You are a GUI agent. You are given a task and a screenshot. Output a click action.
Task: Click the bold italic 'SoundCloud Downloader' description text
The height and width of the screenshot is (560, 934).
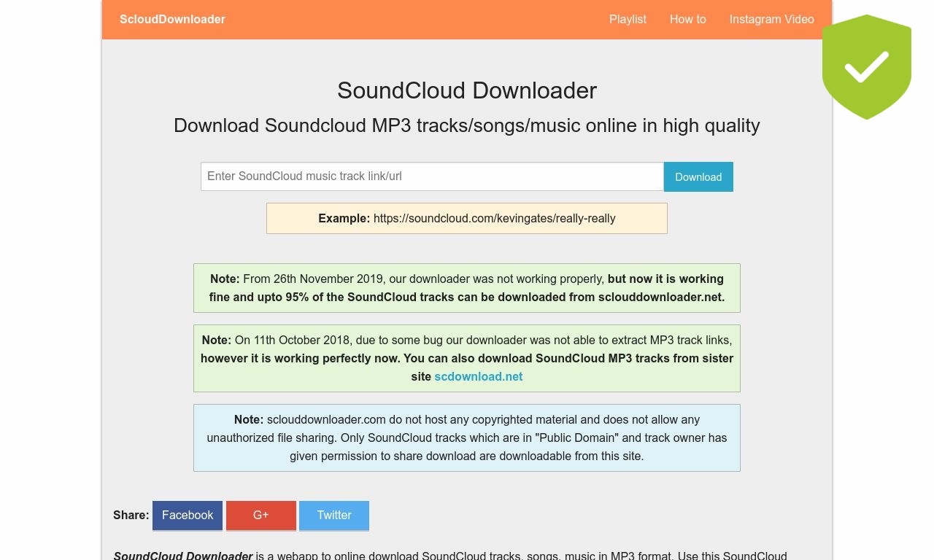point(183,556)
